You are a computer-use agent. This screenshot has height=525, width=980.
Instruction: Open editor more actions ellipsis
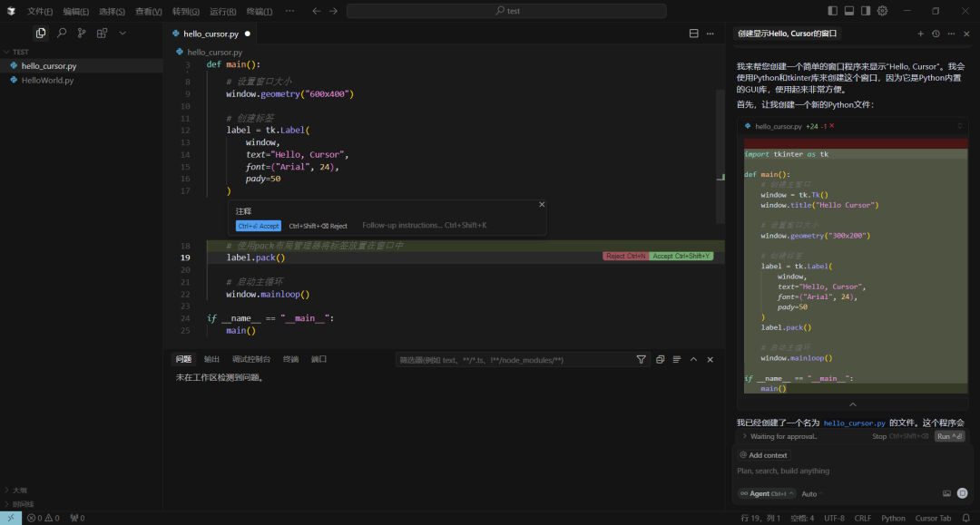point(710,34)
